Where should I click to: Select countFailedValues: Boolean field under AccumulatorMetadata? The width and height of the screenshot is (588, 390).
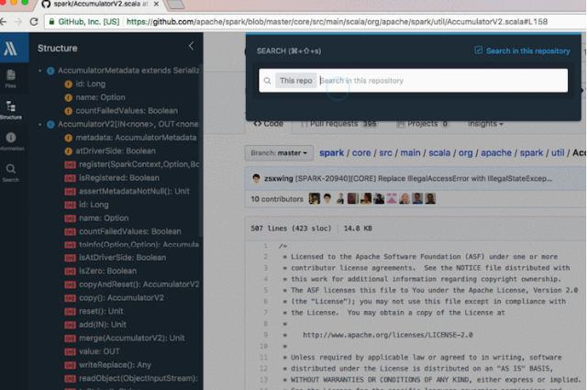point(127,111)
